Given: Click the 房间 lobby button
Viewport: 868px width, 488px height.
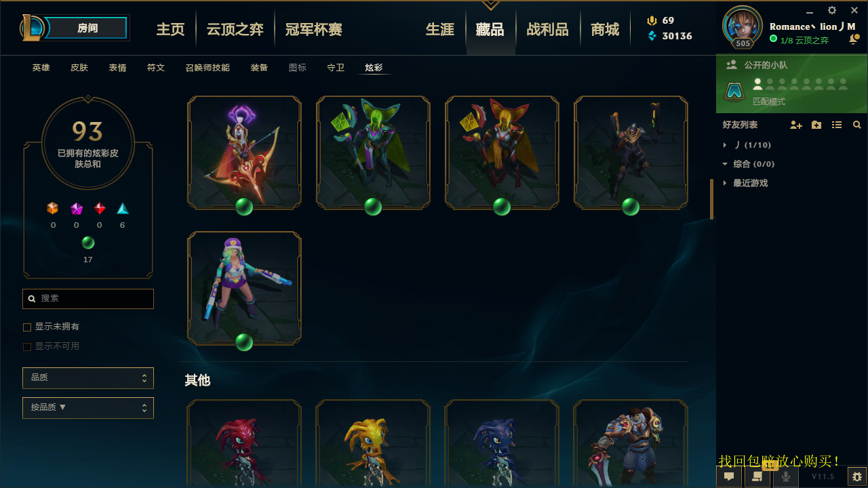Looking at the screenshot, I should point(87,28).
